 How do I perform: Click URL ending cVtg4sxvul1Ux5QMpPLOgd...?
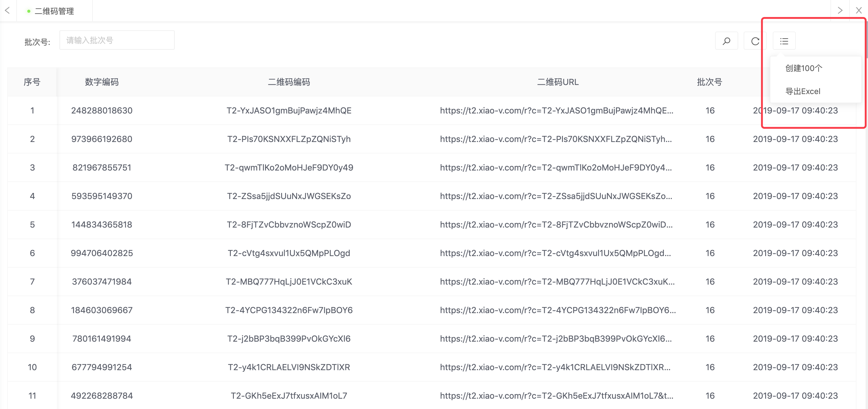pyautogui.click(x=555, y=253)
